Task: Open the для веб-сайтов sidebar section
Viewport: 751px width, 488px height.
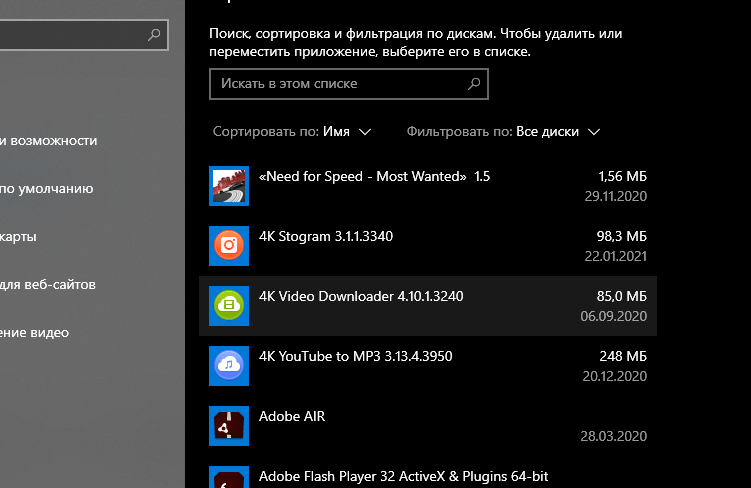Action: point(48,284)
